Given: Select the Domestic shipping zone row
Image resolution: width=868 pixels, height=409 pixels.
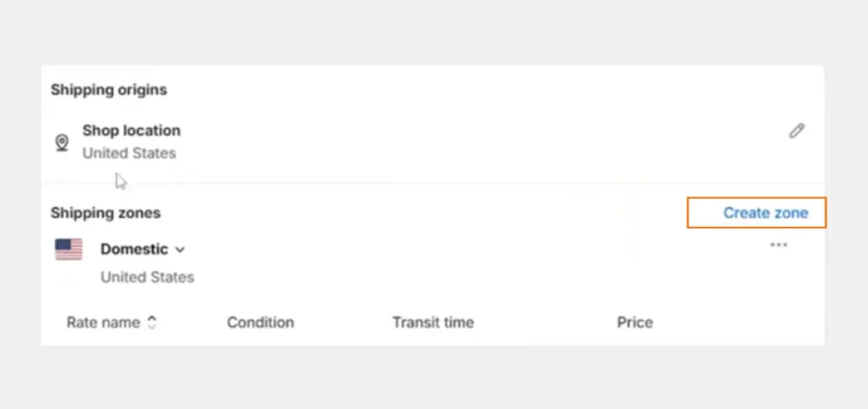Looking at the screenshot, I should pos(432,262).
